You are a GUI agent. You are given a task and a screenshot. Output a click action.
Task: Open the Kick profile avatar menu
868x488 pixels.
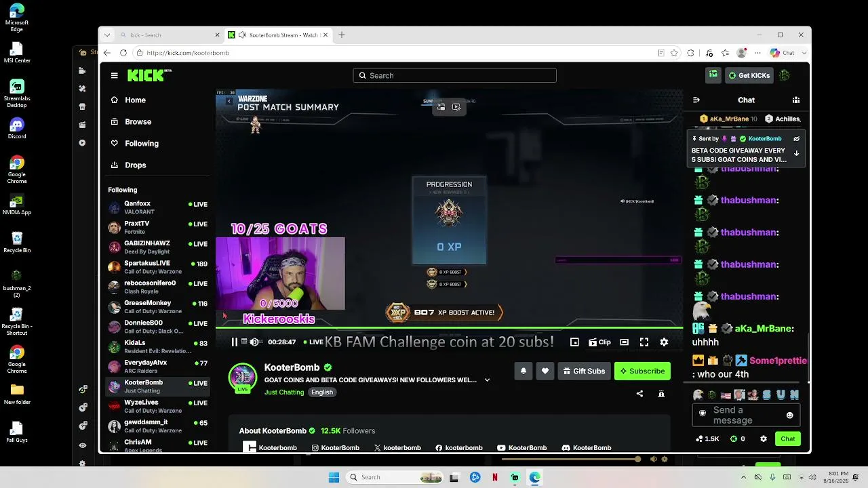click(785, 75)
